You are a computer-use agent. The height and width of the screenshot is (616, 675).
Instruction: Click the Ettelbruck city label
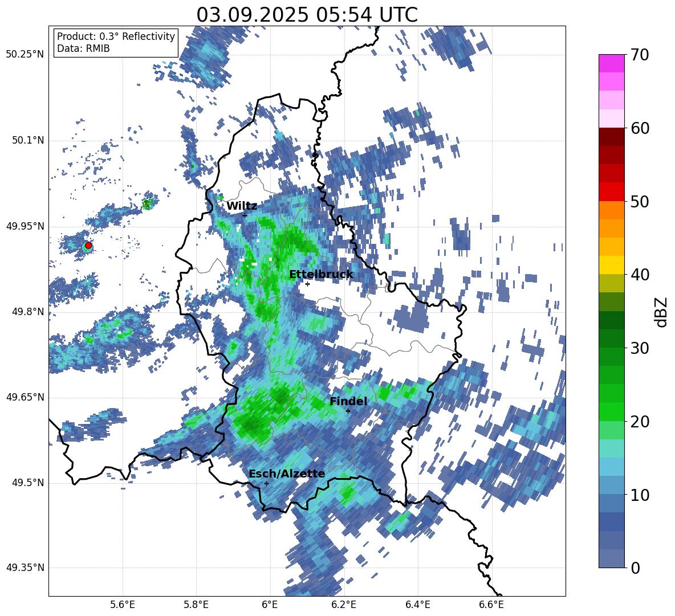click(321, 275)
